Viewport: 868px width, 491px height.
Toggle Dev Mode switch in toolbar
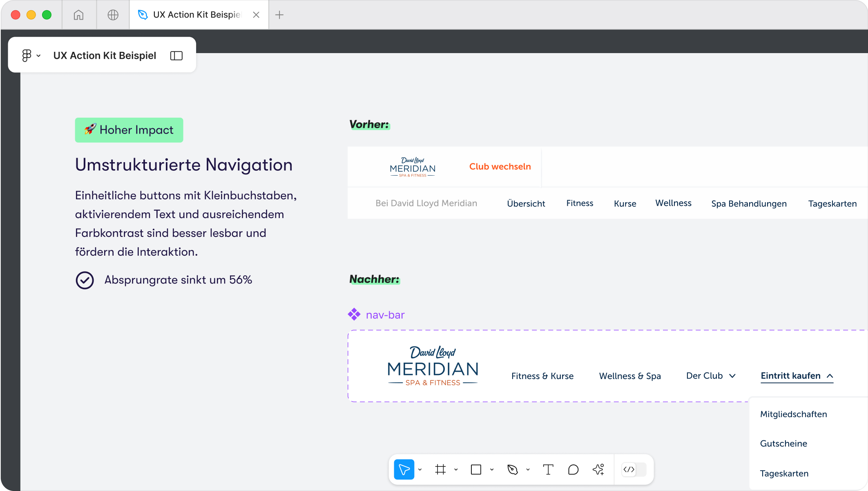click(634, 469)
